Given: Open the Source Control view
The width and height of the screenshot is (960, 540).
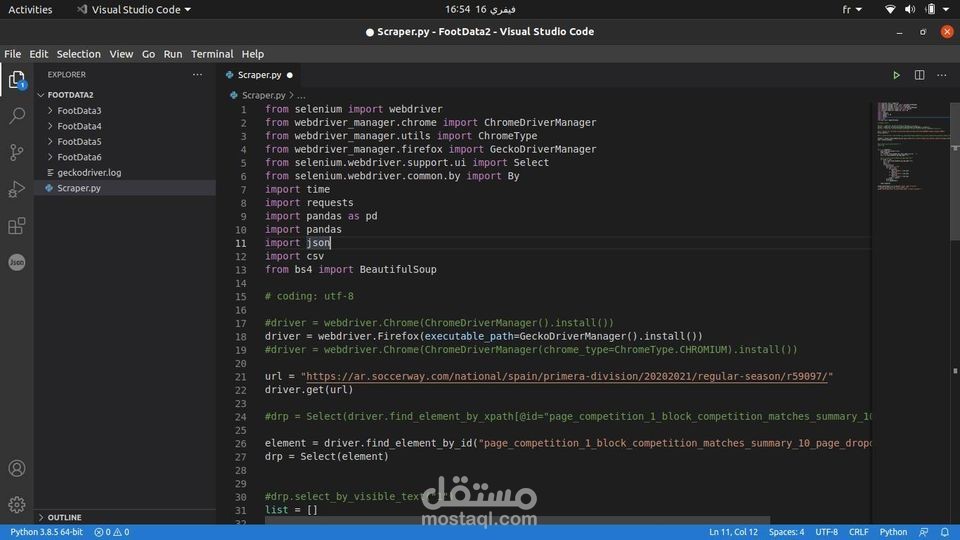Looking at the screenshot, I should click(17, 152).
